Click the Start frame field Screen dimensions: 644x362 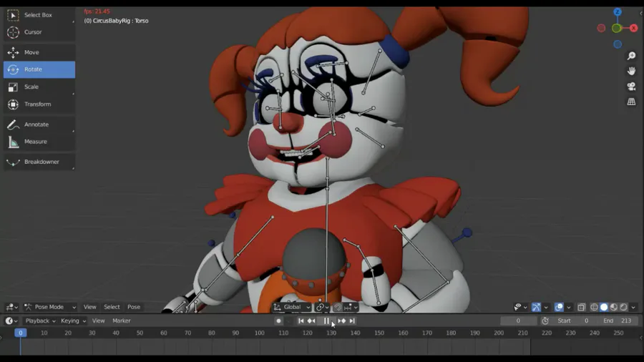[574, 321]
